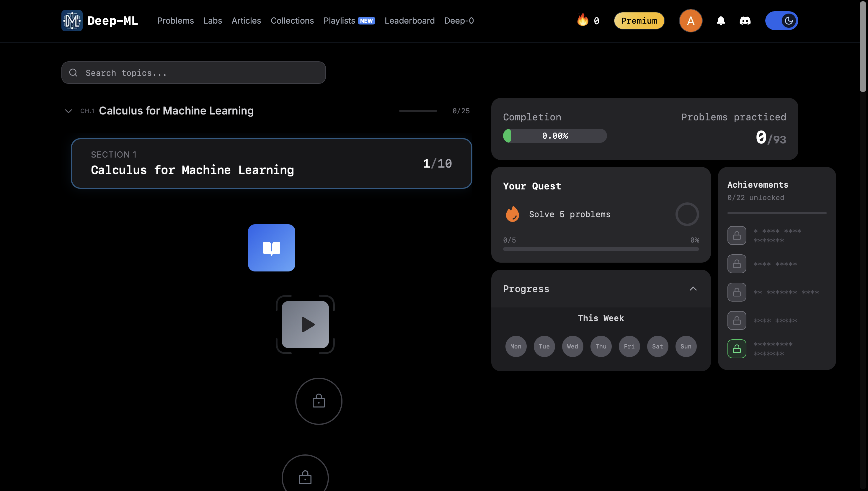Focus the Search topics field
The width and height of the screenshot is (868, 491).
point(194,73)
